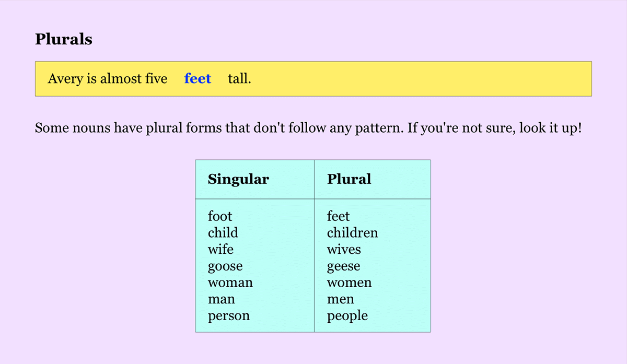The image size is (627, 364).
Task: Click the word "men" in the Plural column
Action: point(340,300)
